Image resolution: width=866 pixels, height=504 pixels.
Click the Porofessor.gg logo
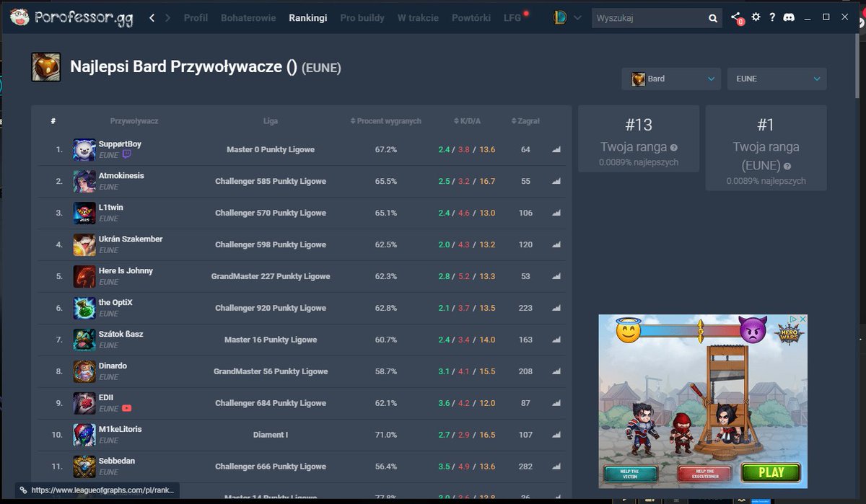[71, 17]
